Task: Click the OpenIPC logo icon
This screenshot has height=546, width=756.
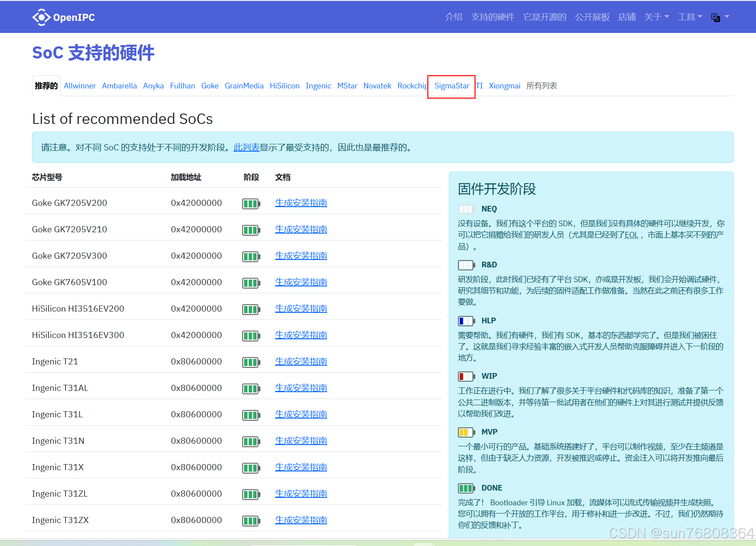Action: click(41, 17)
